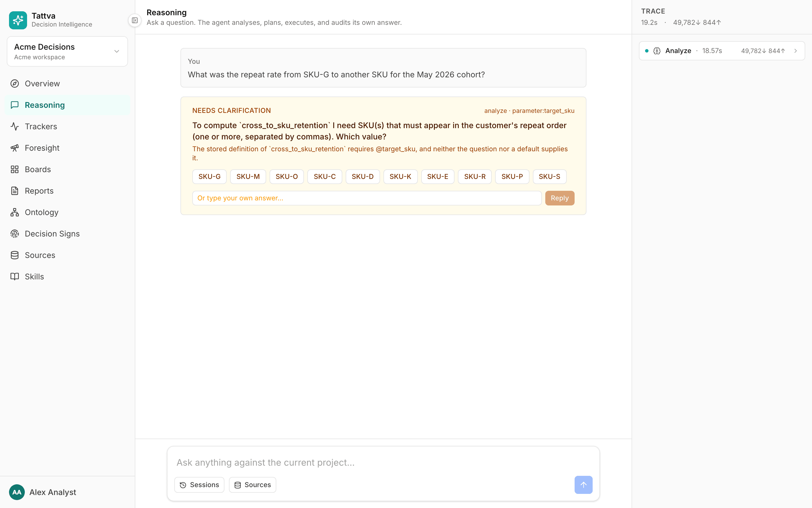Click the AA user avatar

coord(17,492)
